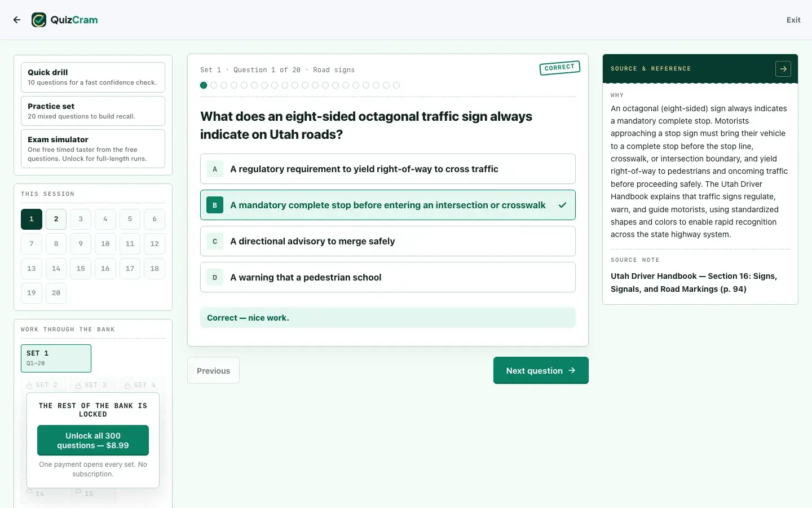The image size is (812, 508).
Task: Click Unlock all 300 questions button
Action: coord(93,440)
